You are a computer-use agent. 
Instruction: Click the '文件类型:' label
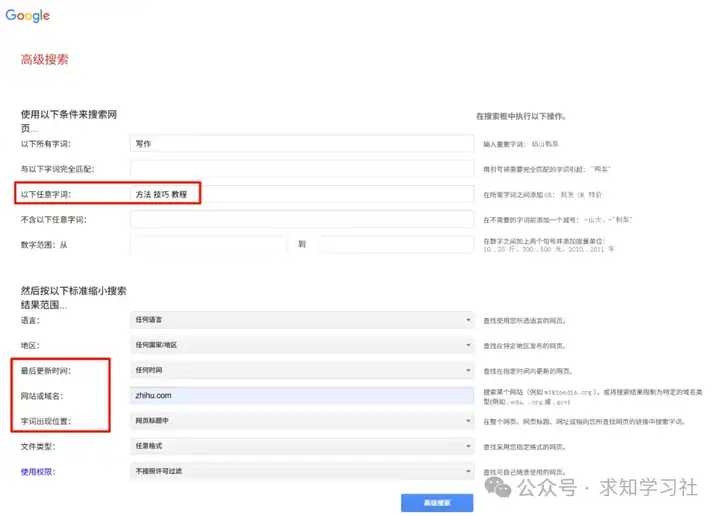[x=38, y=447]
